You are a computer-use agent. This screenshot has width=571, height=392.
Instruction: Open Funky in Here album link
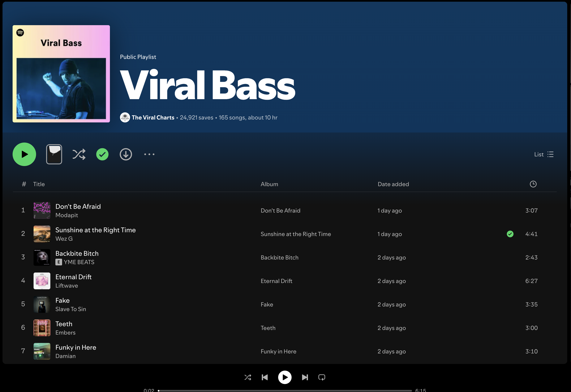point(278,351)
